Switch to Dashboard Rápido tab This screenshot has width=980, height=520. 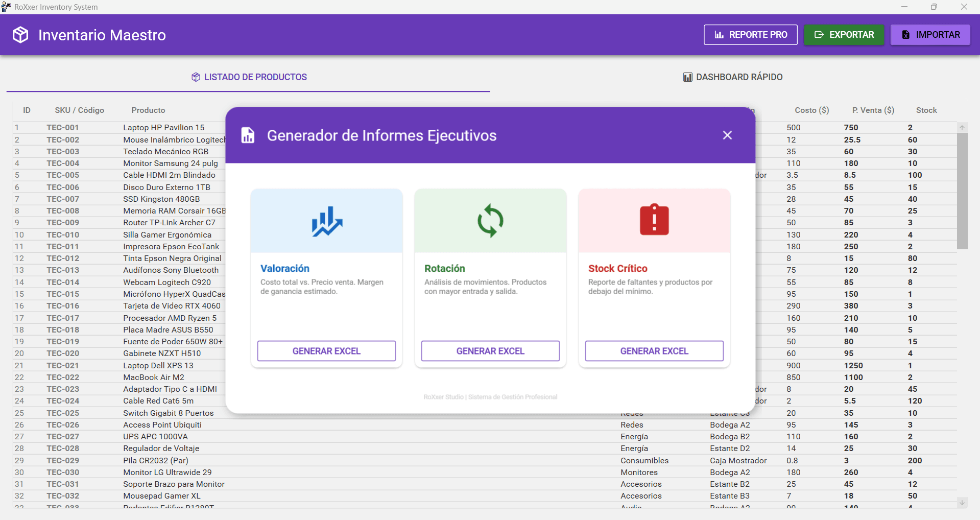tap(732, 77)
